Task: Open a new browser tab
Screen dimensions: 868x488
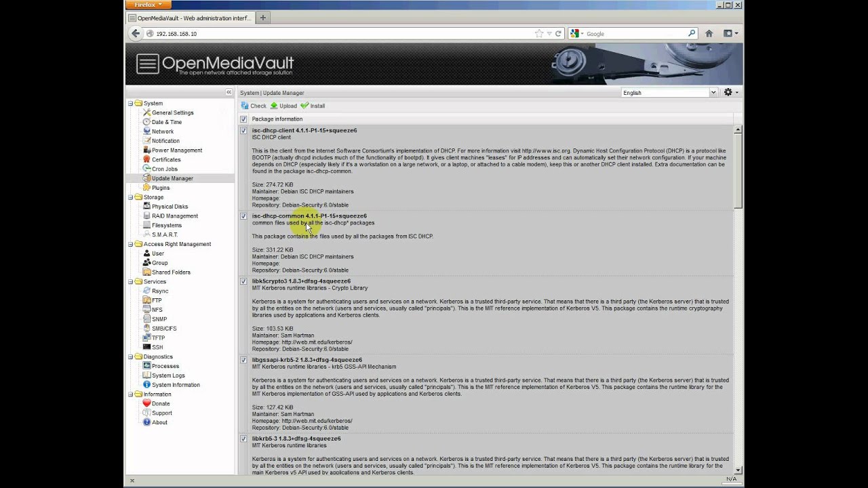Action: [x=263, y=18]
